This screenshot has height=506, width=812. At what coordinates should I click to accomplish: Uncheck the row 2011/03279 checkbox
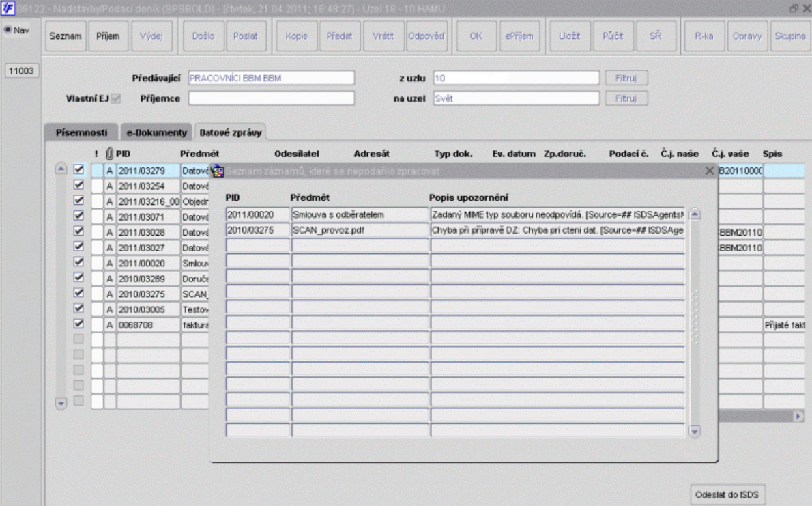[x=78, y=169]
